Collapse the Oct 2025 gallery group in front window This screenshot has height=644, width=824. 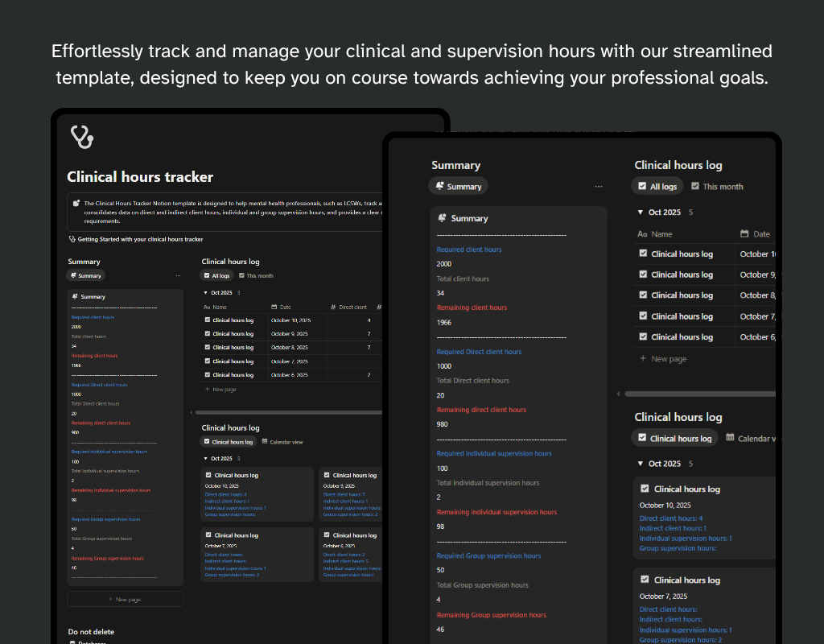click(640, 464)
